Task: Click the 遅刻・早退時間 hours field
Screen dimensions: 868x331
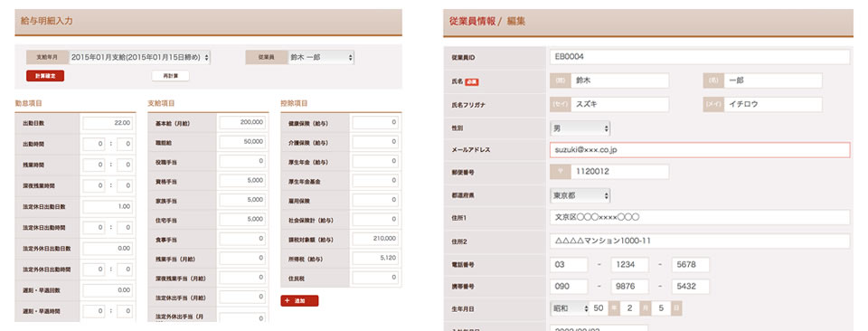Action: pyautogui.click(x=93, y=311)
